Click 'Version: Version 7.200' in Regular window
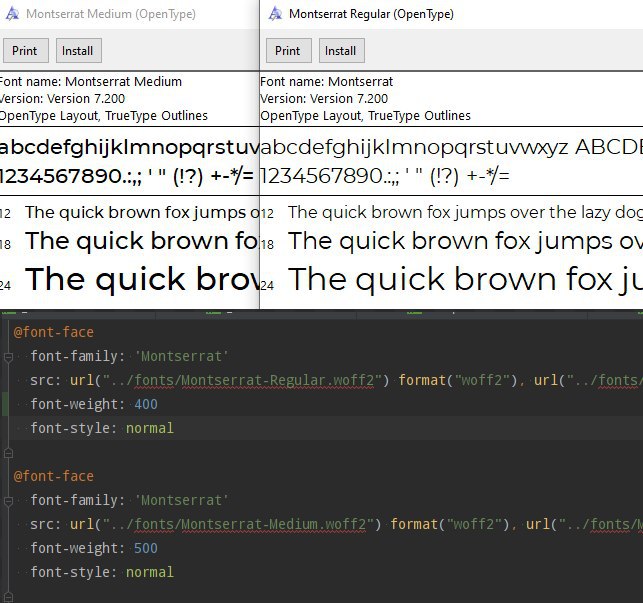643x603 pixels. point(324,99)
